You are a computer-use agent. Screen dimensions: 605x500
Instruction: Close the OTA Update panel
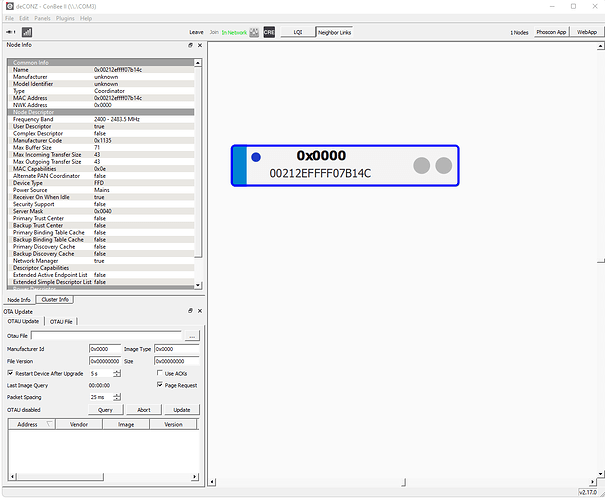[x=199, y=311]
